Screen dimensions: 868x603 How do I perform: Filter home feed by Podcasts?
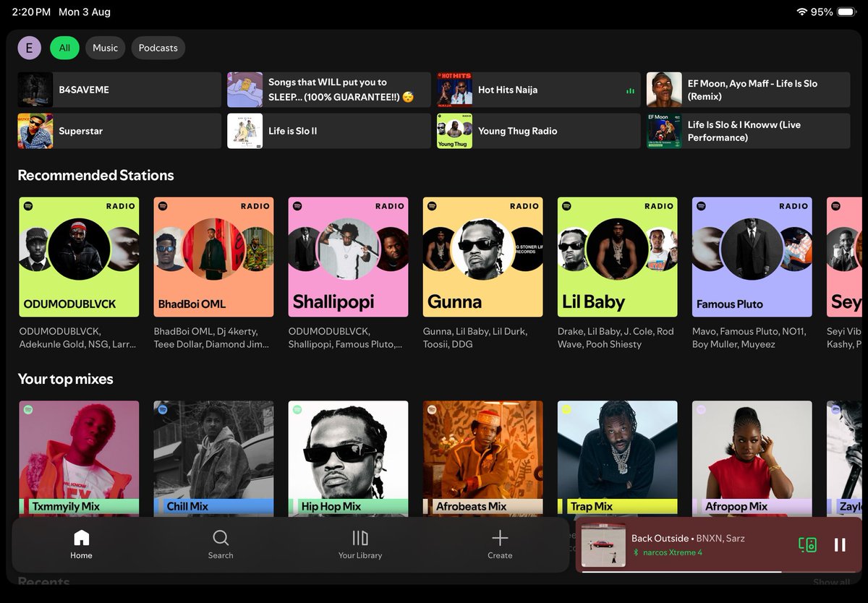[158, 48]
